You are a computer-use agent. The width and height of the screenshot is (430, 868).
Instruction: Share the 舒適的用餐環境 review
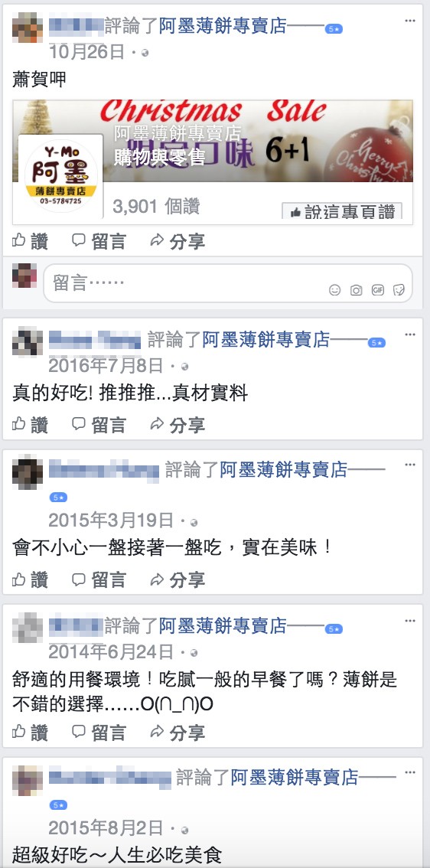point(178,733)
